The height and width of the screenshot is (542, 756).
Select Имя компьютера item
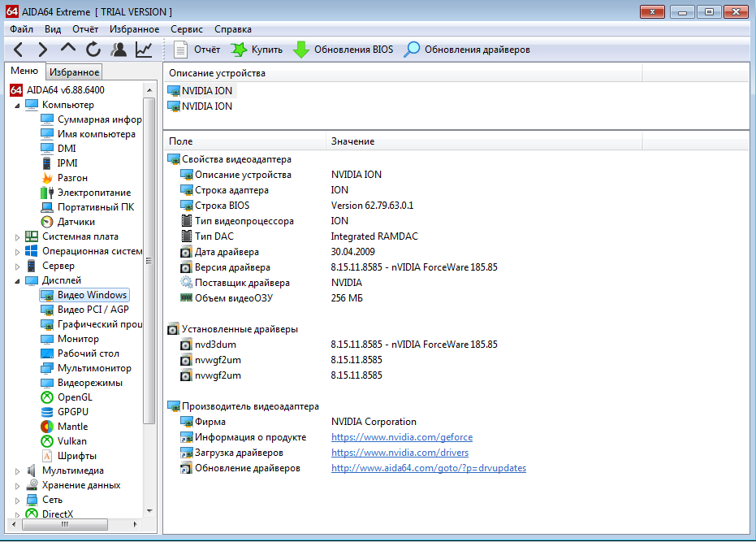(89, 134)
